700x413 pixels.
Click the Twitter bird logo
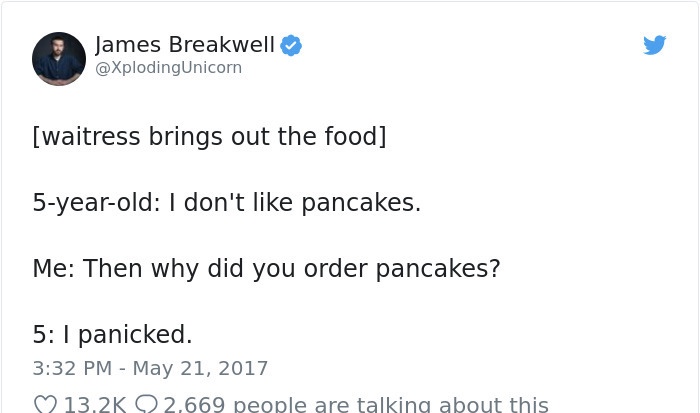654,45
